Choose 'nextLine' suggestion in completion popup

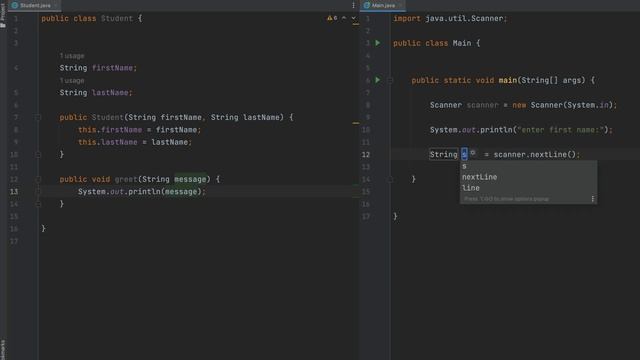click(x=529, y=177)
